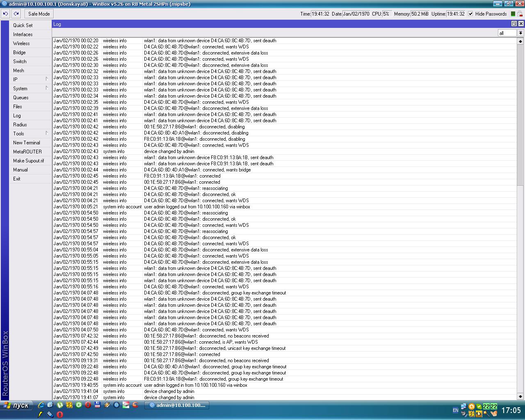
Task: Open the log topic filter dropdown arrow
Action: pos(520,33)
